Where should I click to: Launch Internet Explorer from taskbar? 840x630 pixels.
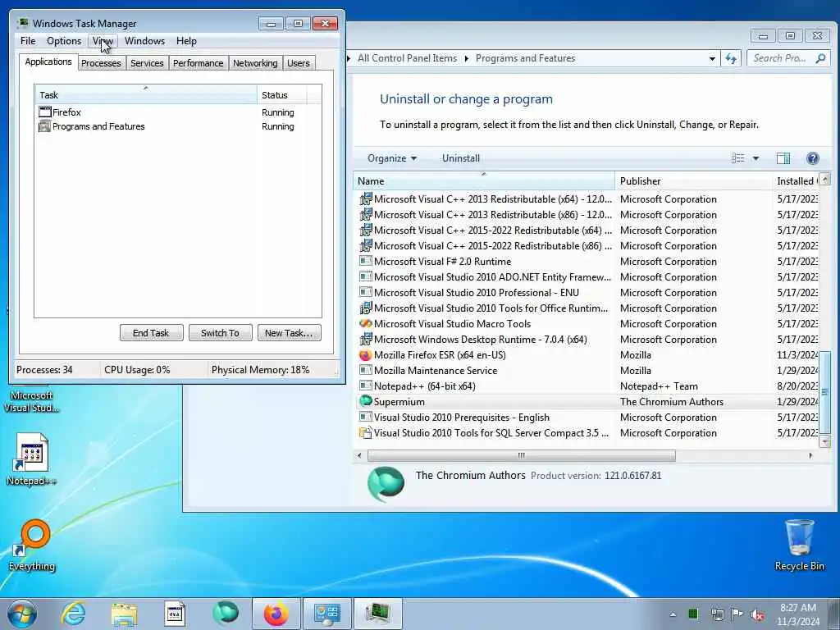(x=73, y=614)
